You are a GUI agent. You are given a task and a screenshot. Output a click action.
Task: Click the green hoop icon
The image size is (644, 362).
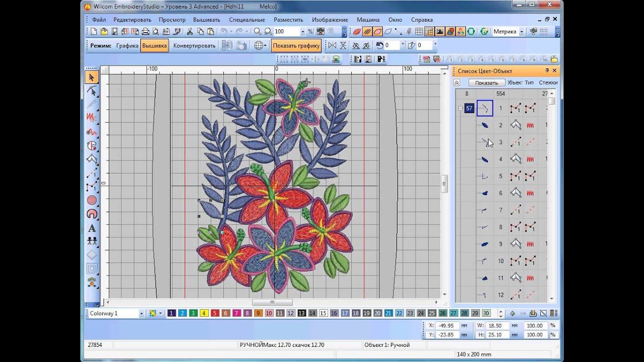(x=471, y=31)
